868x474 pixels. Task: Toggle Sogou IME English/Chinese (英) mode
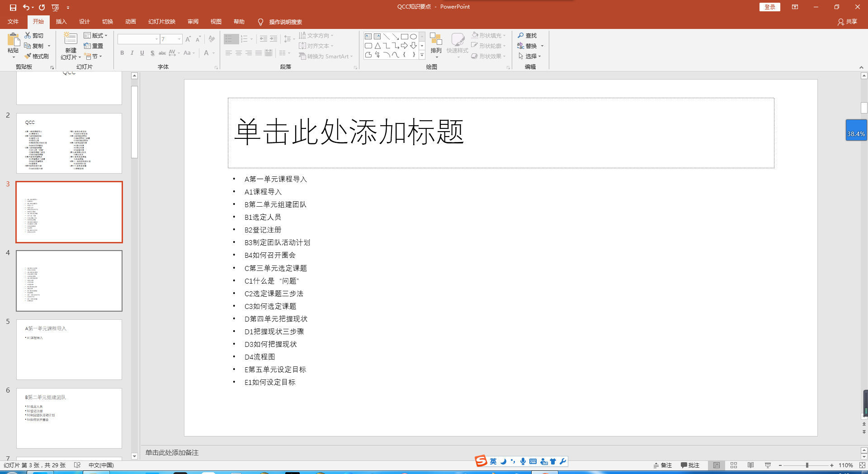(x=493, y=461)
